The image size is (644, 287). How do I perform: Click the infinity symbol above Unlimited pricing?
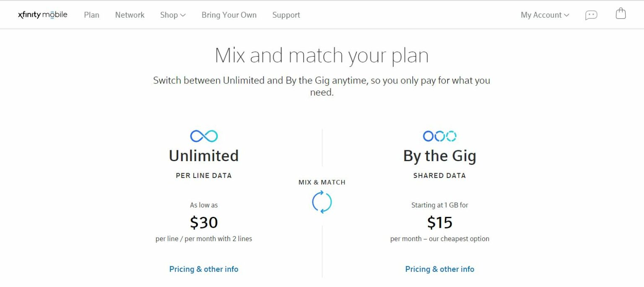click(203, 136)
